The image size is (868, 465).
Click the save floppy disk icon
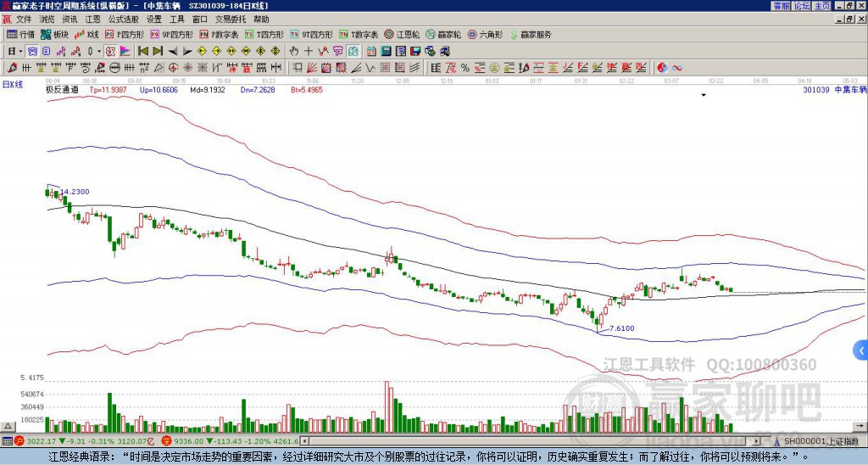[x=415, y=52]
